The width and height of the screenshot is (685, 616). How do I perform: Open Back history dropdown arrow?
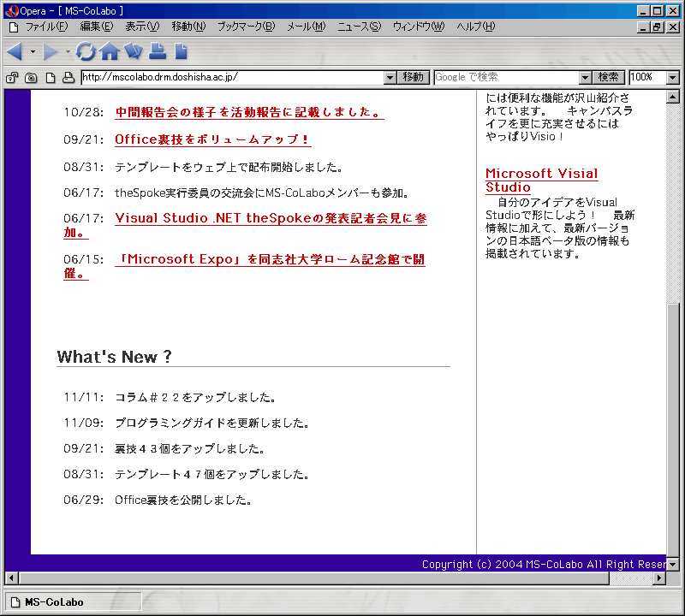coord(33,51)
